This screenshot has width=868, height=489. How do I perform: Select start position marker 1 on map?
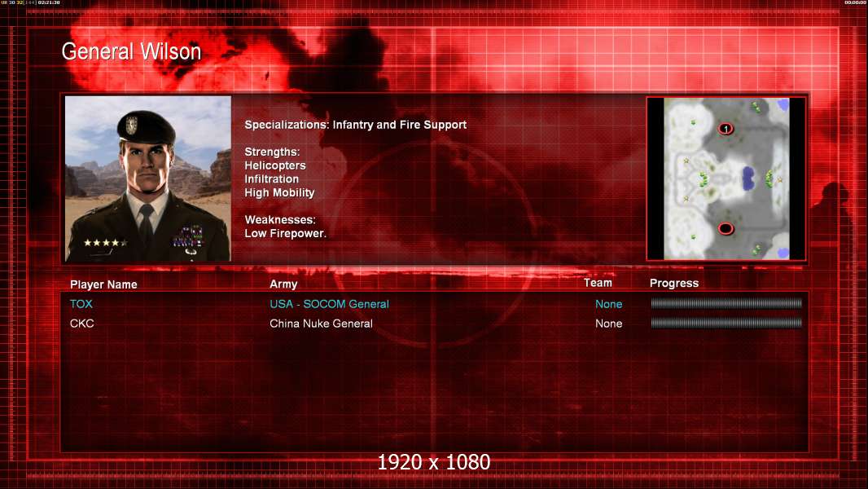[x=726, y=129]
